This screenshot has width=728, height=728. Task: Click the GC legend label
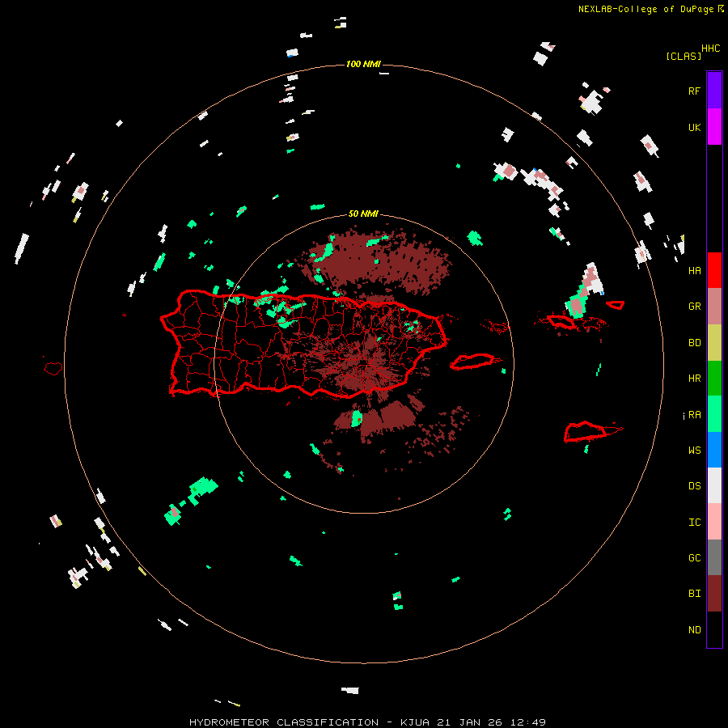(694, 558)
